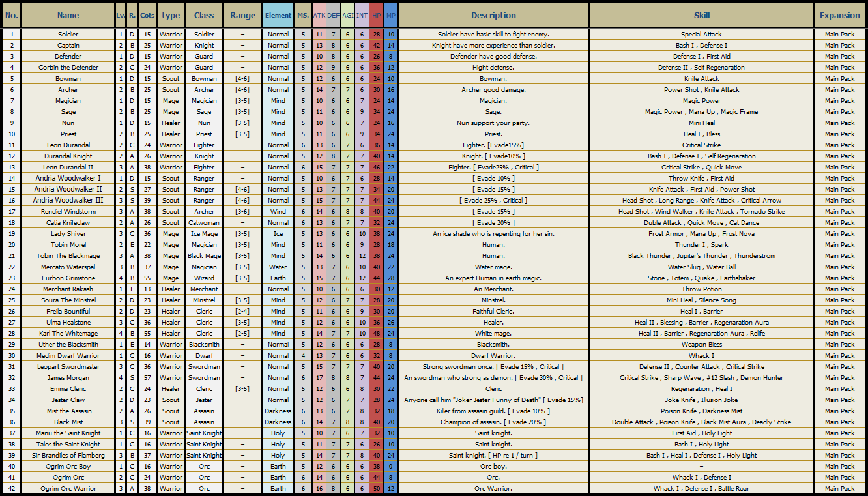Click the 'Catwoman' class cell

pyautogui.click(x=204, y=223)
